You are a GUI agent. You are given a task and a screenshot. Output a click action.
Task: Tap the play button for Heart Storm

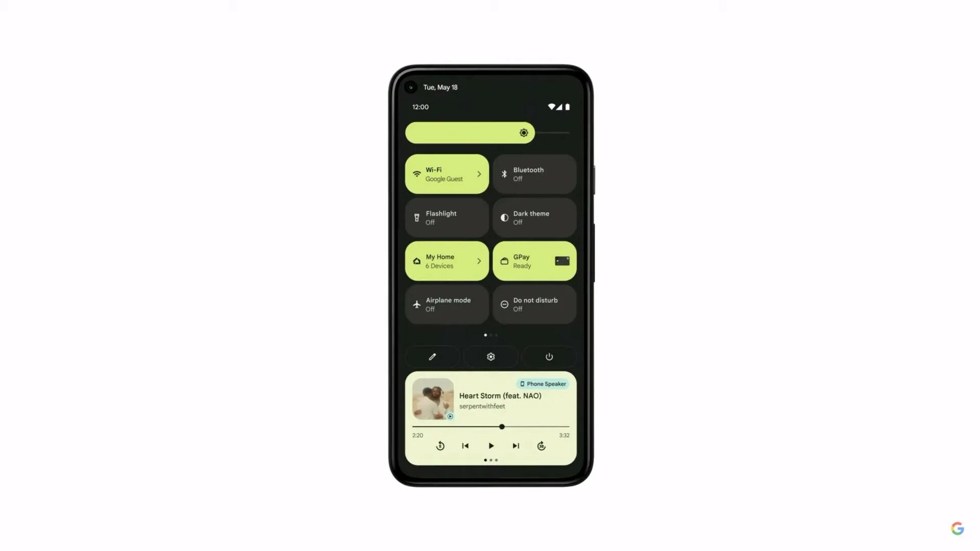pyautogui.click(x=491, y=445)
